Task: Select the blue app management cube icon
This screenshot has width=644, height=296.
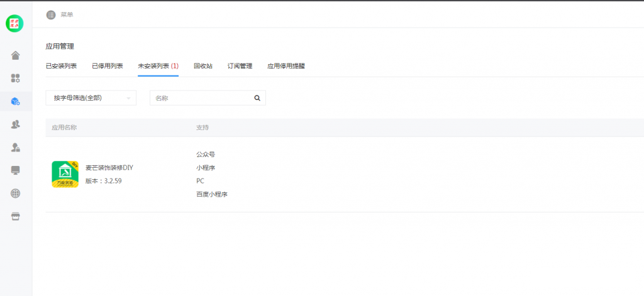Action: click(x=16, y=101)
